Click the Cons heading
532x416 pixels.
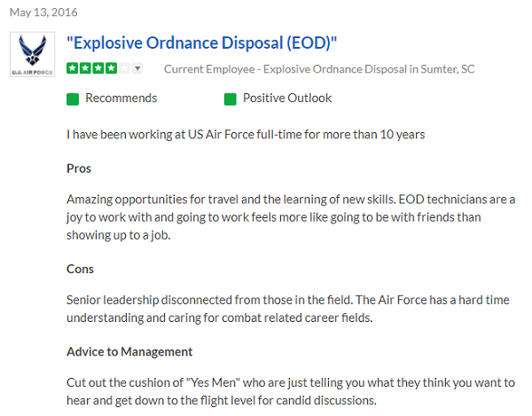pyautogui.click(x=81, y=269)
